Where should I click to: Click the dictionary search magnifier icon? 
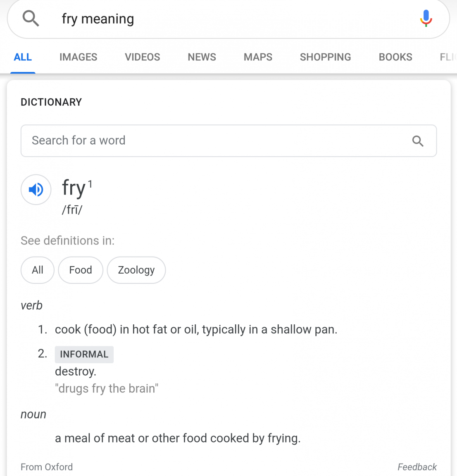pyautogui.click(x=418, y=141)
